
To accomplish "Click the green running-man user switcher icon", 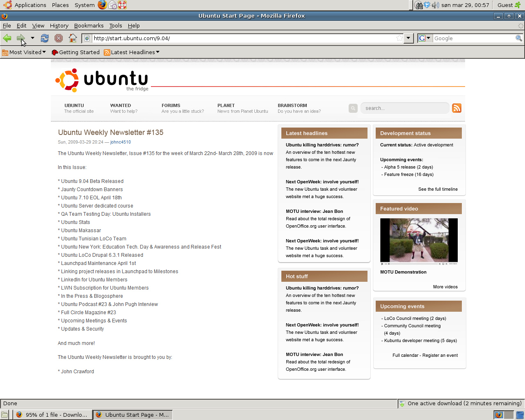I will pos(518,5).
